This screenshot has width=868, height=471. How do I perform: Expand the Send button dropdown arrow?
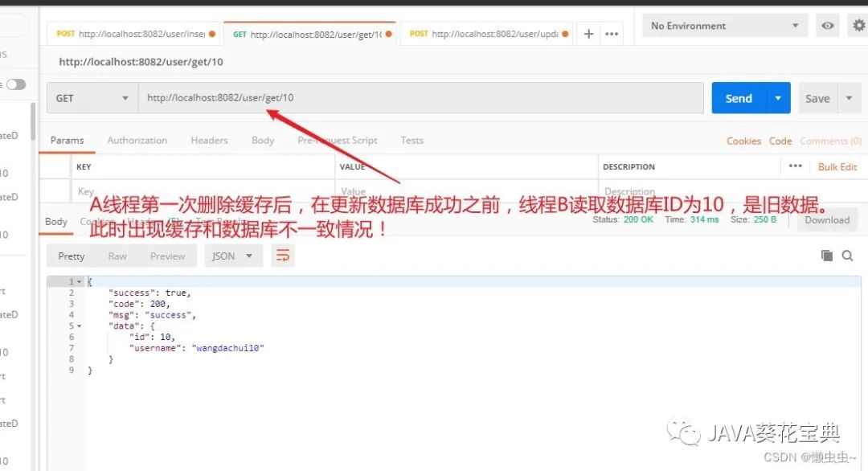pyautogui.click(x=778, y=98)
